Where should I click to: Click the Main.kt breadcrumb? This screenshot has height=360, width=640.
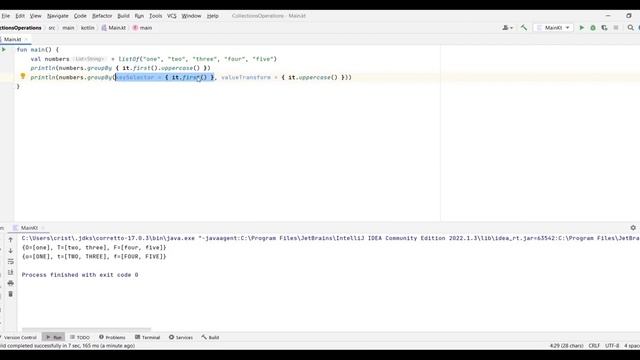114,28
